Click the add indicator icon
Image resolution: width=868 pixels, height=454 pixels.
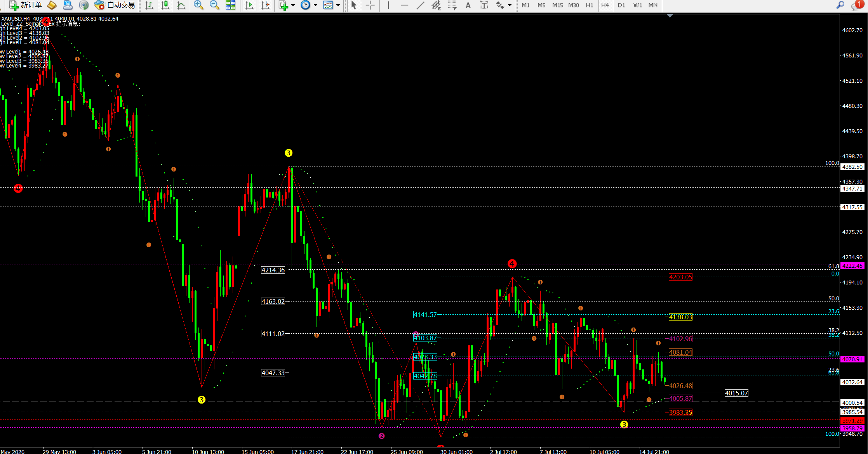(284, 5)
